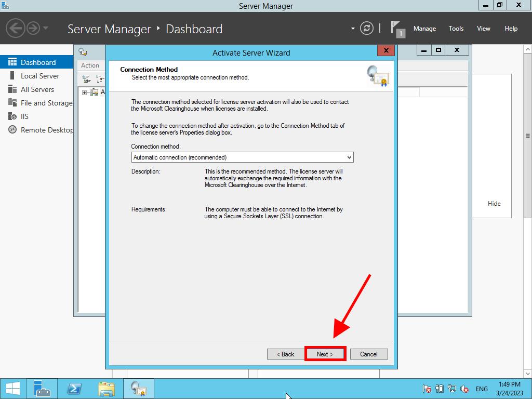Cancel the Activate Server Wizard

[x=369, y=354]
